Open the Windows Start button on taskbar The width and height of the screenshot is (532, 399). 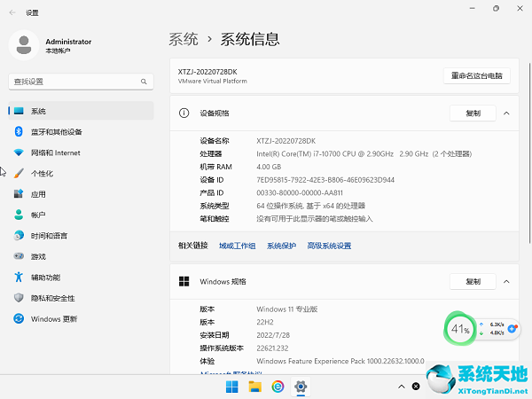(x=231, y=387)
